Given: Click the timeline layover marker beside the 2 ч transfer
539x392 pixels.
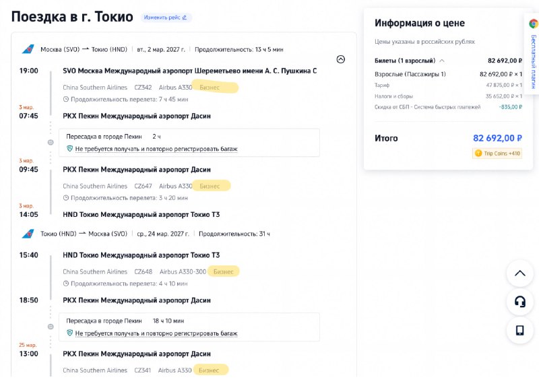Looking at the screenshot, I should pyautogui.click(x=51, y=142).
